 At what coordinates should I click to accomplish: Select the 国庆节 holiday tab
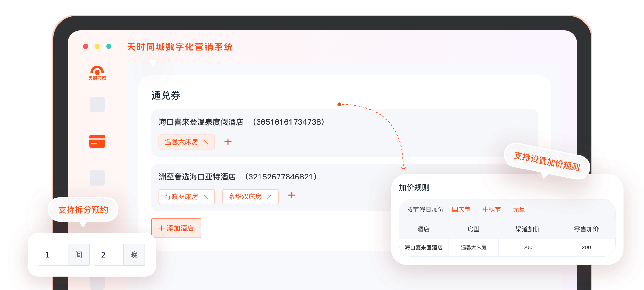coord(461,209)
